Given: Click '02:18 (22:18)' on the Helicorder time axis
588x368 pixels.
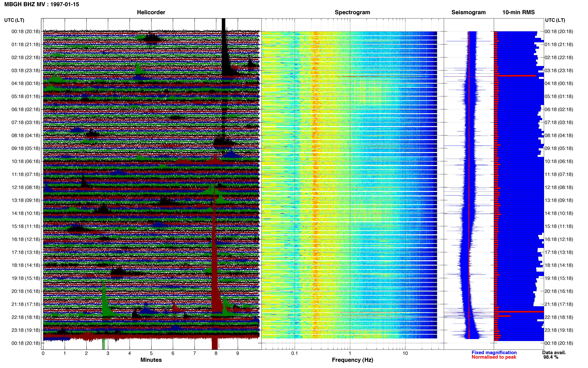Looking at the screenshot, I should (26, 57).
